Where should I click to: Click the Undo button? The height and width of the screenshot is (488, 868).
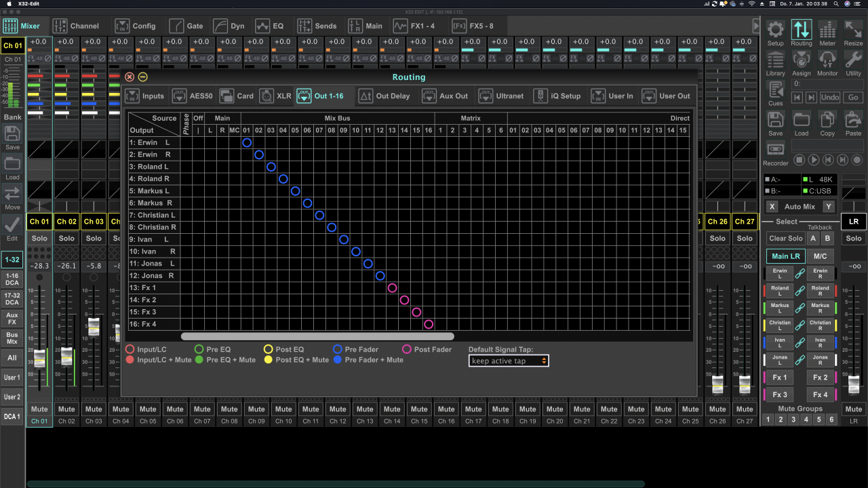click(x=830, y=98)
